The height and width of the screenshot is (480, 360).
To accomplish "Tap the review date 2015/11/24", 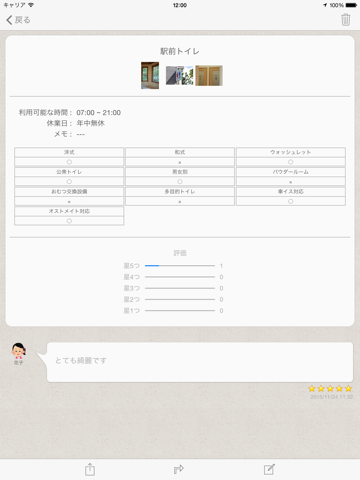I will pos(332,397).
